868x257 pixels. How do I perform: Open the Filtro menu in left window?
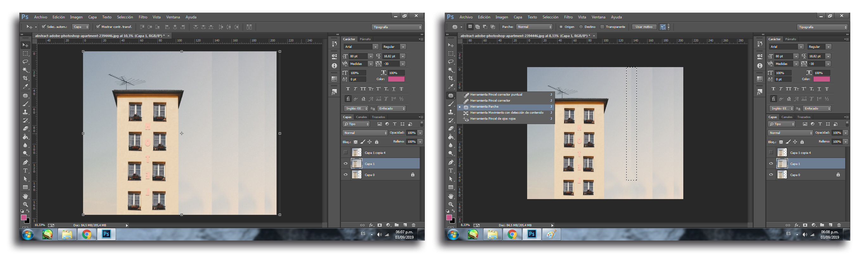click(x=143, y=17)
